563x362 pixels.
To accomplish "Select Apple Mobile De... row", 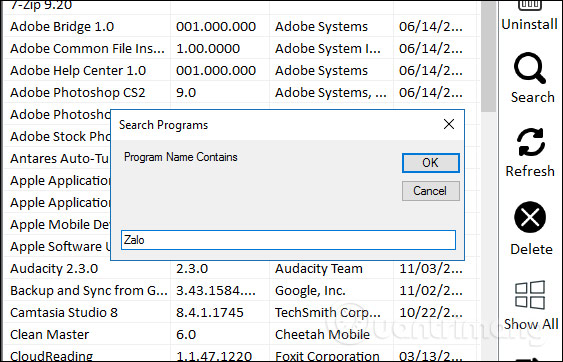I will coord(60,224).
